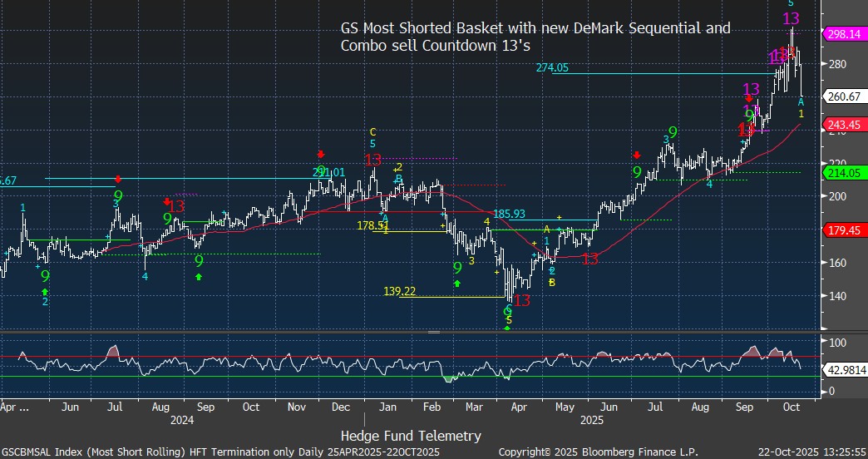This screenshot has height=459, width=868.
Task: Click the red down arrow above December 2023
Action: tap(320, 154)
